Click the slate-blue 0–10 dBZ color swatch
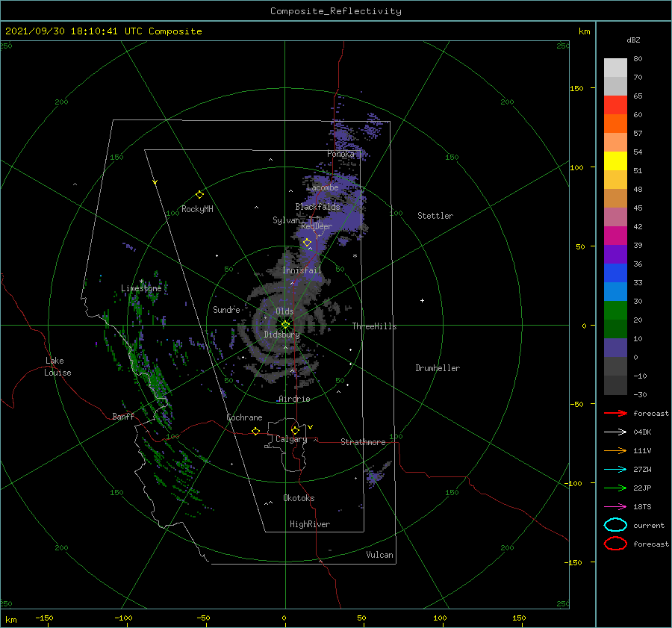Image resolution: width=672 pixels, height=628 pixels. point(615,348)
